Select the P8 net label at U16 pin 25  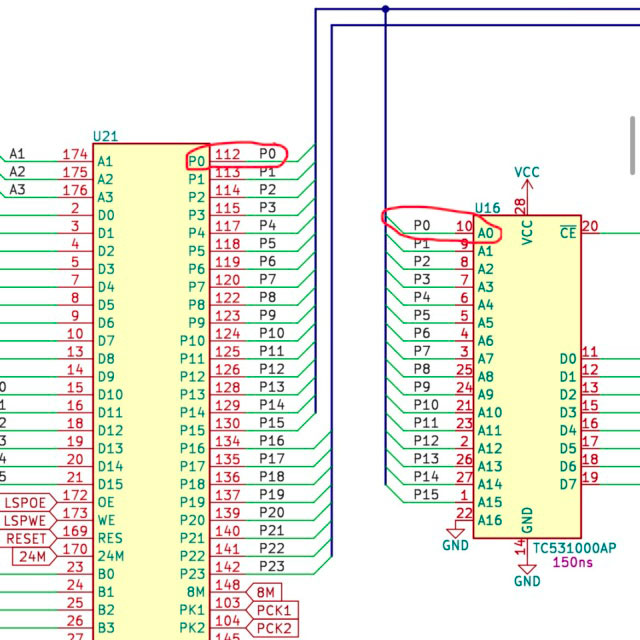pos(422,369)
